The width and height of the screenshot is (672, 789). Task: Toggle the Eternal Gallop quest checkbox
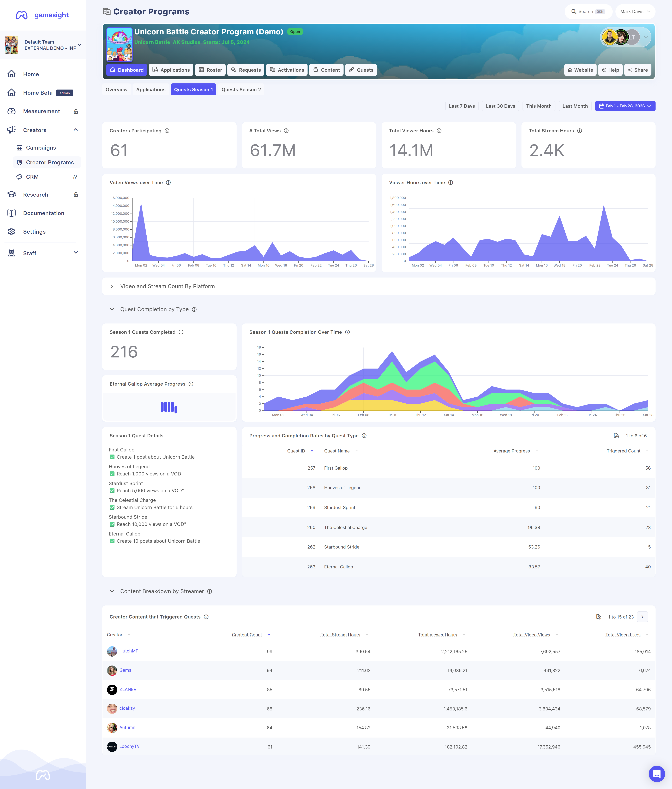(112, 541)
